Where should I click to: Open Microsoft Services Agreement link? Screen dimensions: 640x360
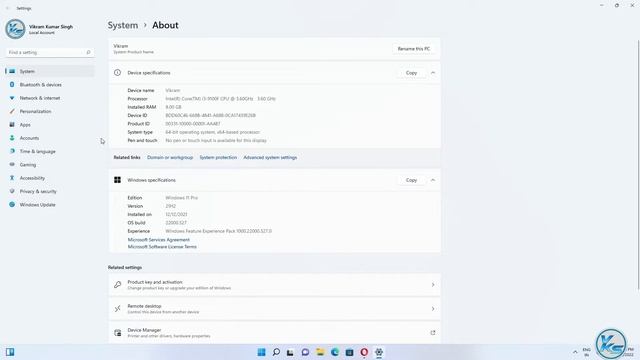(x=159, y=240)
